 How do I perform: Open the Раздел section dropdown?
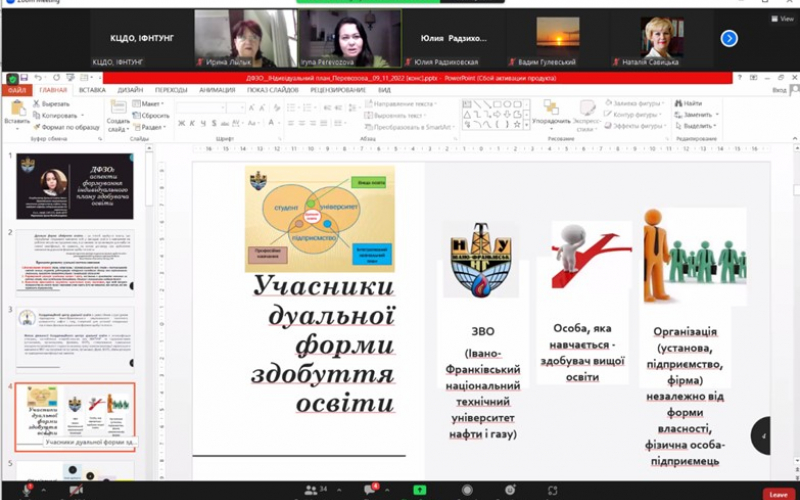pos(149,127)
